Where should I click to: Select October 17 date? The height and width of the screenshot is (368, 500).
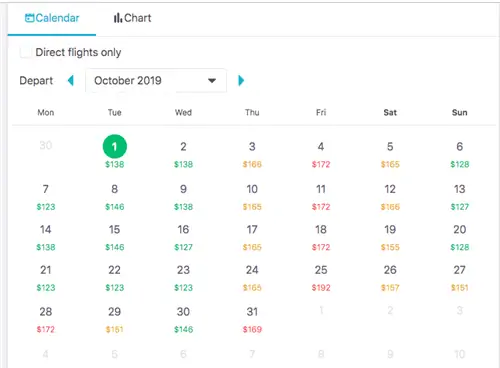(x=252, y=237)
